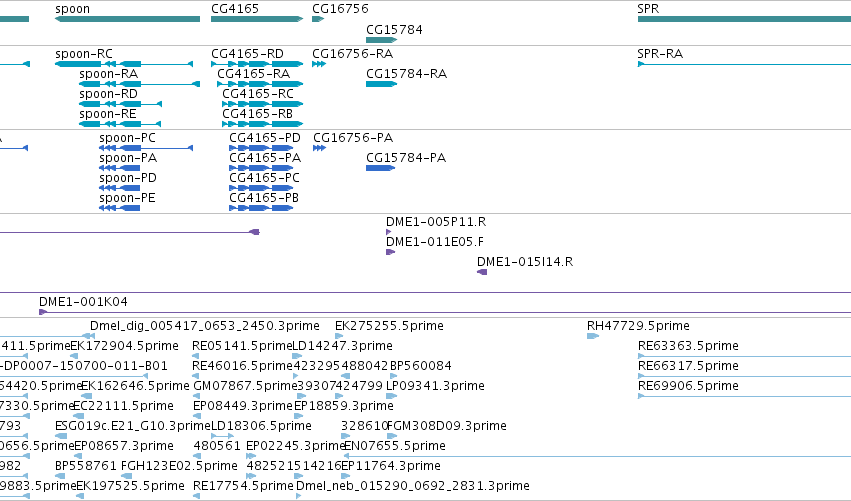This screenshot has height=501, width=851.
Task: Click EST RE05141.5prime
Action: point(242,346)
